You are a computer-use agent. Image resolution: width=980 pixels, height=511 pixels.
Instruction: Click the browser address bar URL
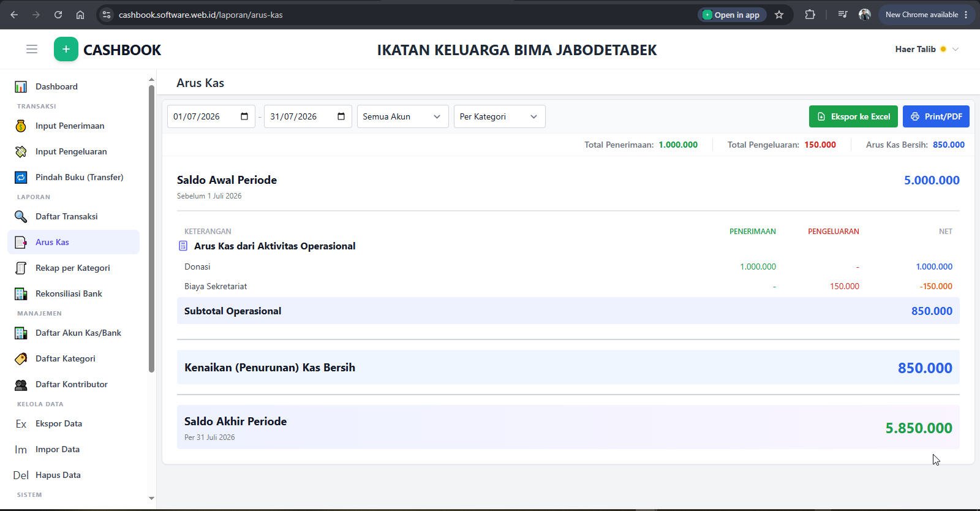pos(200,15)
